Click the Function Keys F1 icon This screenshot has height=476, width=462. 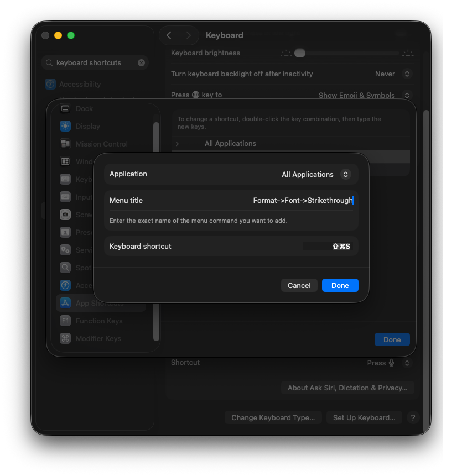click(65, 321)
